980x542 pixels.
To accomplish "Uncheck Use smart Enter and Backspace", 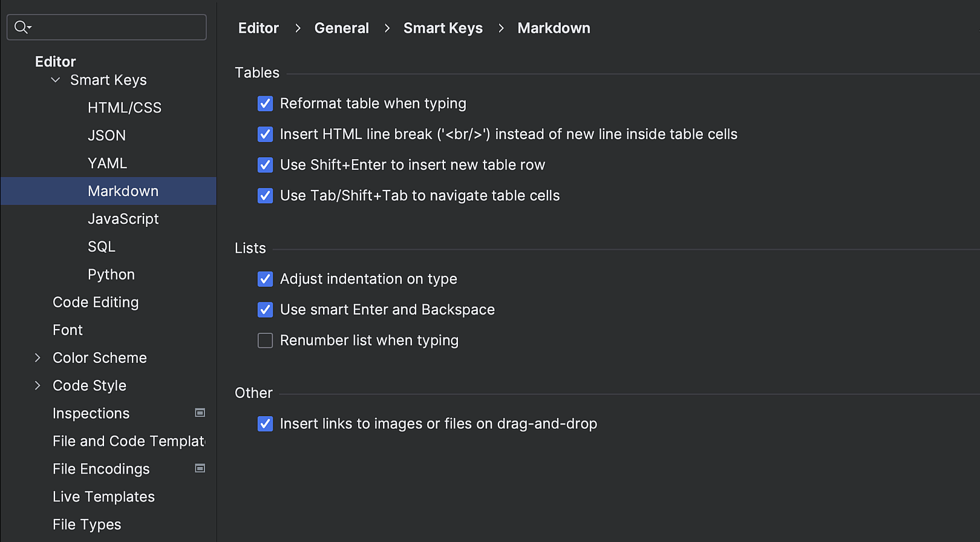I will [265, 309].
